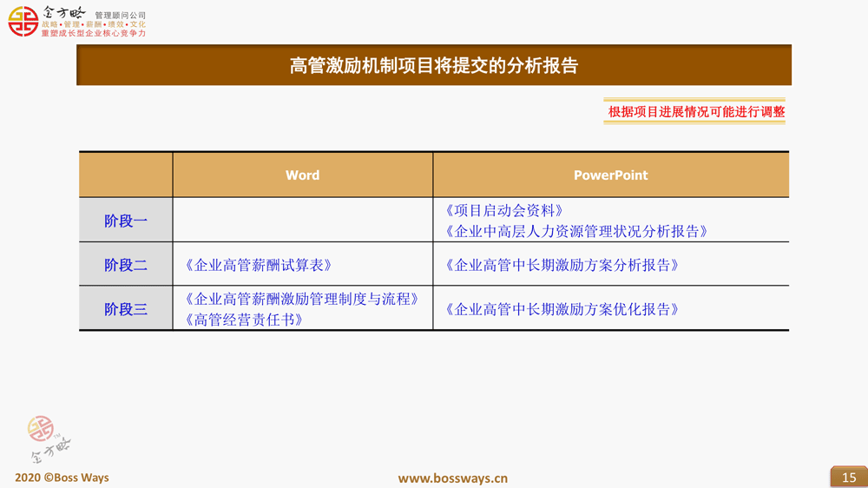Click the 阶段二 row label
Image resolution: width=868 pixels, height=488 pixels.
(126, 265)
